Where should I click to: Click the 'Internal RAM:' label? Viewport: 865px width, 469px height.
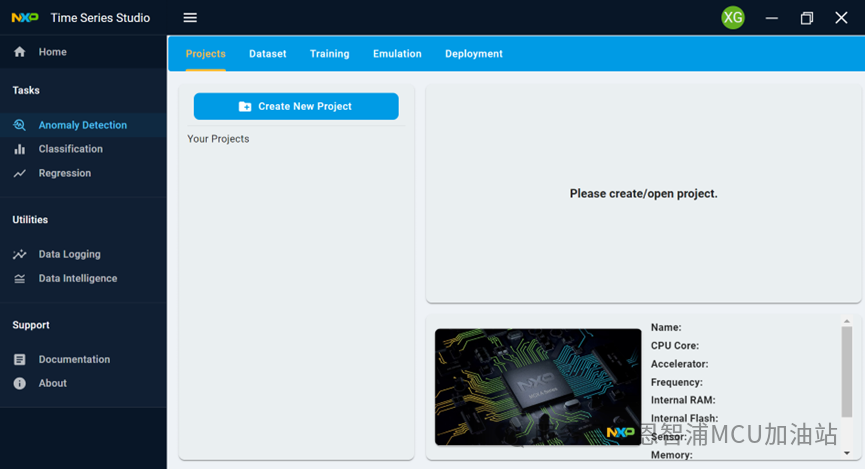coord(683,400)
